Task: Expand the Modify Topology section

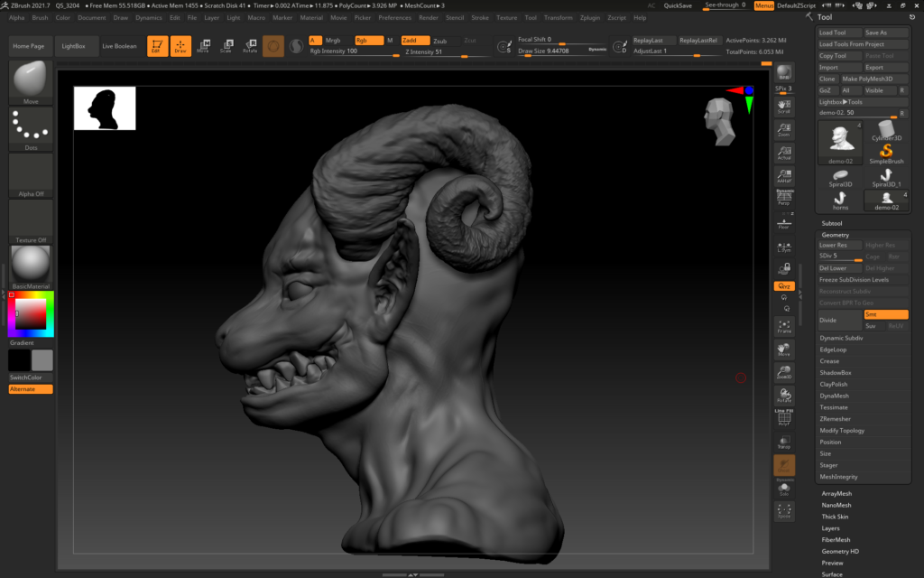Action: [842, 431]
